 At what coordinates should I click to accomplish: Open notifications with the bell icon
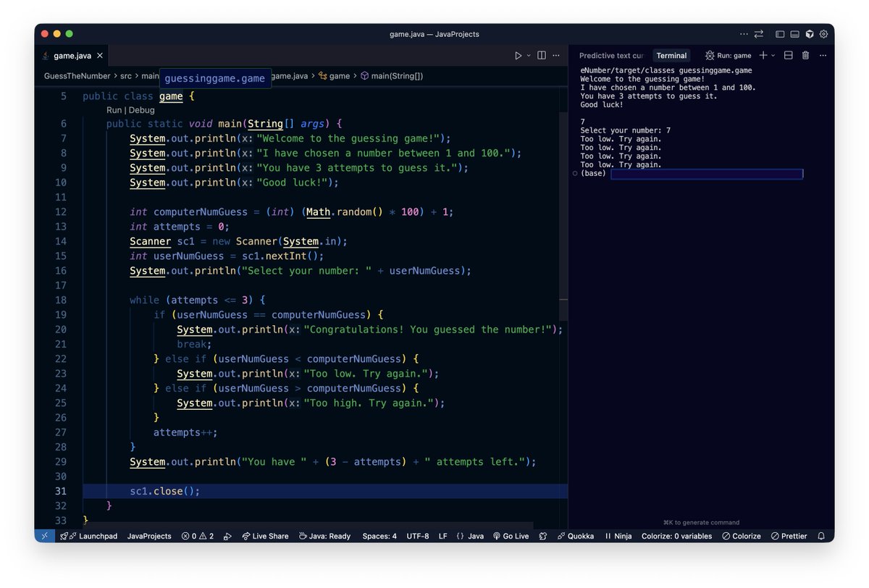[x=821, y=536]
